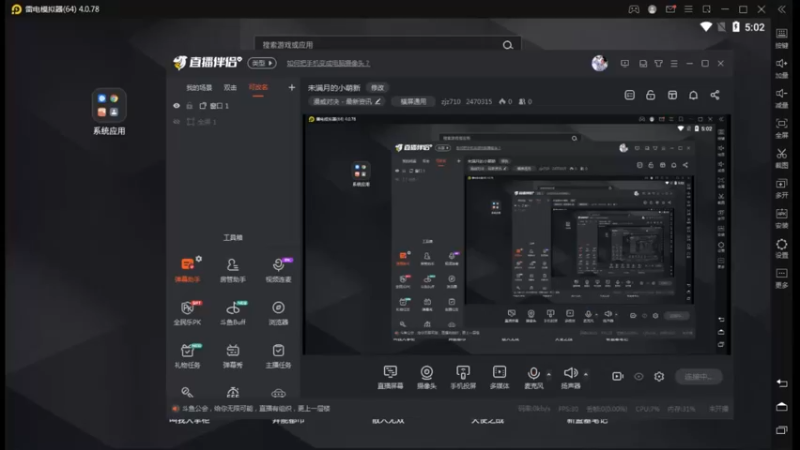Click the 斗鱼公会 announcement ticker text
The width and height of the screenshot is (800, 450).
tap(256, 408)
